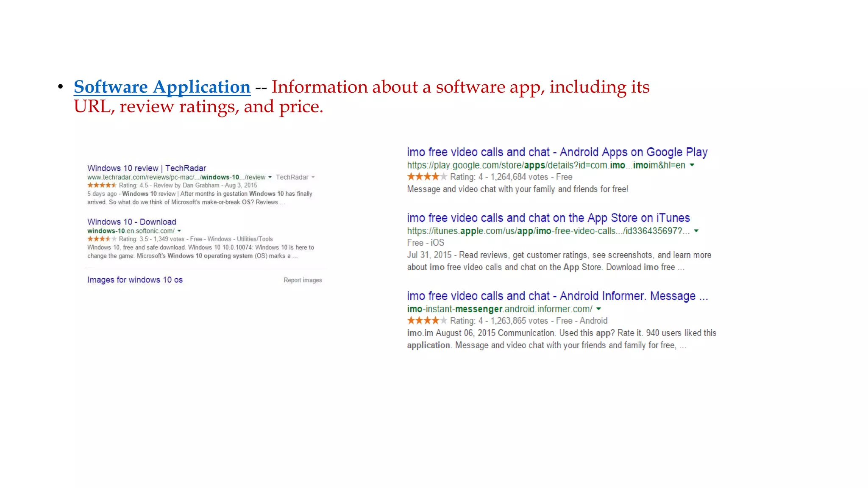The image size is (868, 488).
Task: Click the Report images link
Action: [x=303, y=280]
